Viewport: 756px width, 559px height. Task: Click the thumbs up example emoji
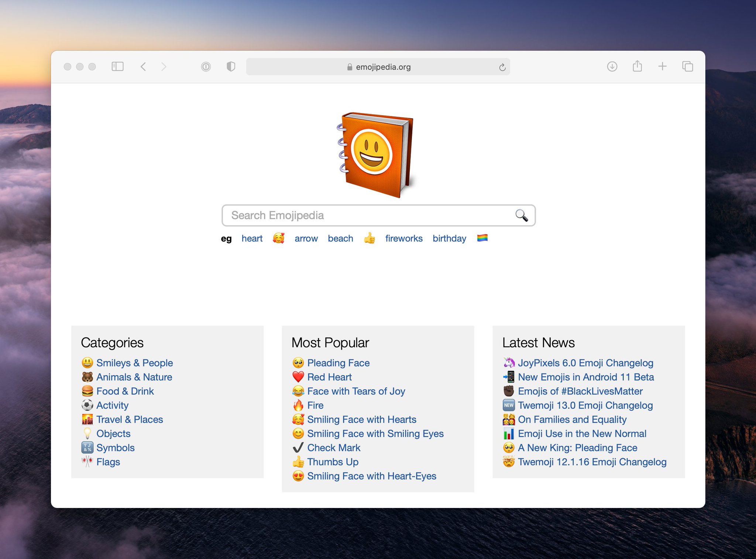pos(369,238)
